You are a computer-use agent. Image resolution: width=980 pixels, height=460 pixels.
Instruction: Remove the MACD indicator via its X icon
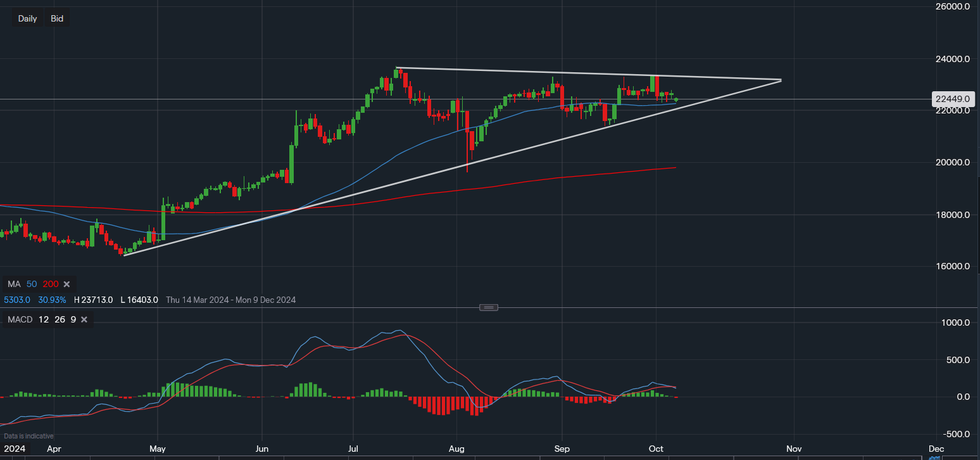pos(84,319)
